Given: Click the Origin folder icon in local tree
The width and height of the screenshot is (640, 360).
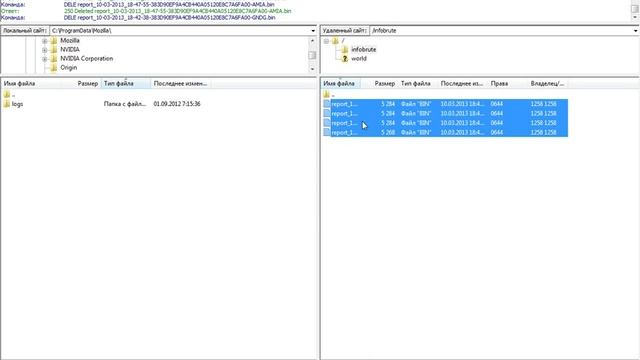Looking at the screenshot, I should tap(54, 68).
